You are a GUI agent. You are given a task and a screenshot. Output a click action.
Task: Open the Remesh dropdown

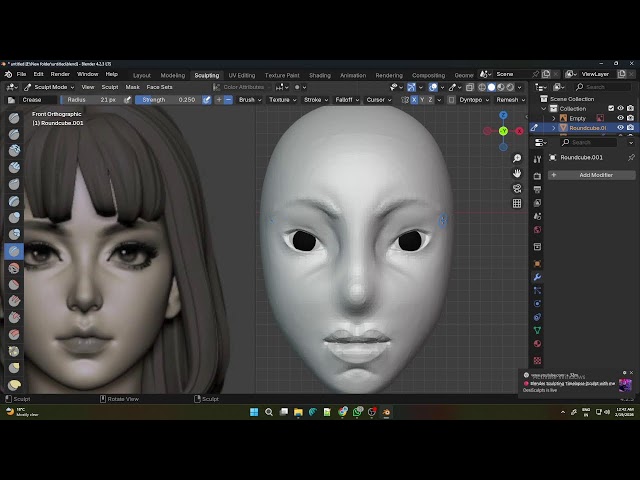510,100
